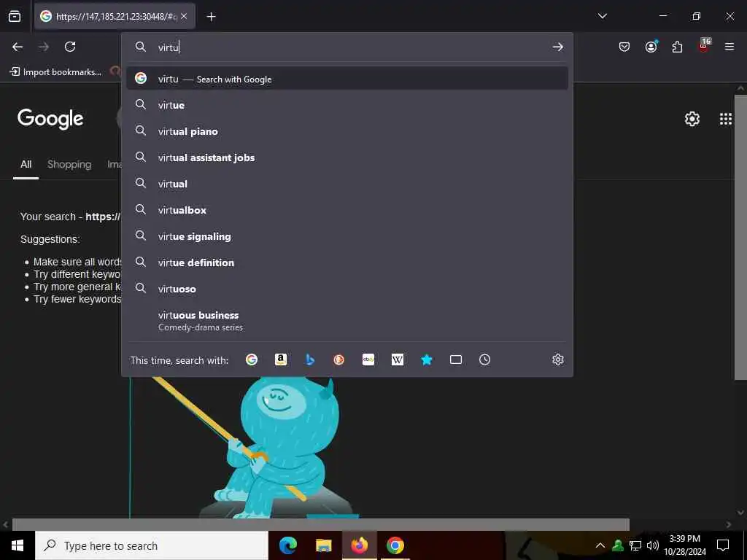Open the network status tray icon

pos(635,545)
